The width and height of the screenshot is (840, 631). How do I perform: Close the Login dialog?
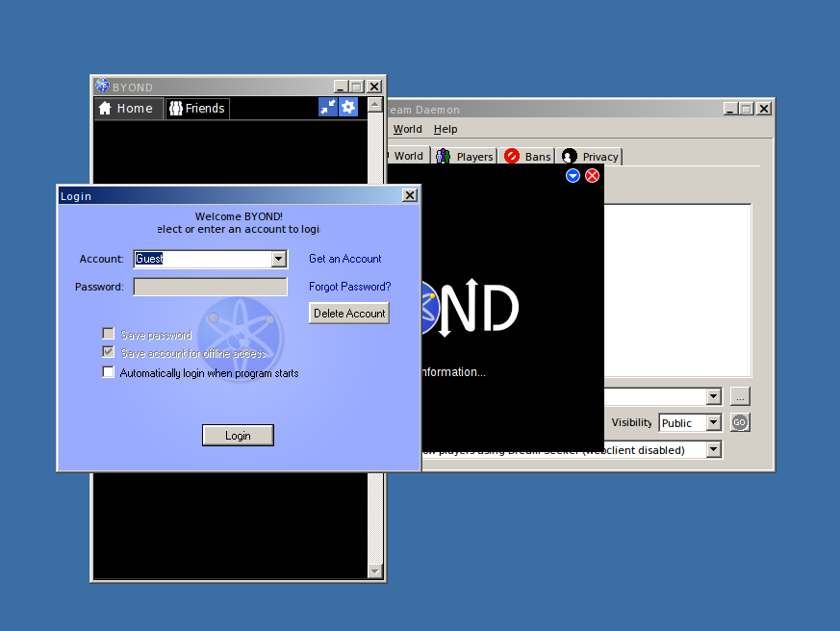410,195
